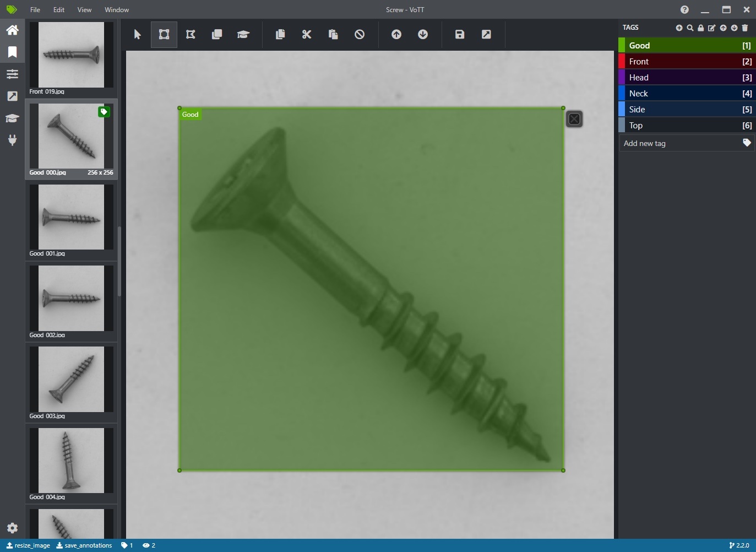Choose the Select pointer tool
This screenshot has width=756, height=552.
[x=138, y=34]
